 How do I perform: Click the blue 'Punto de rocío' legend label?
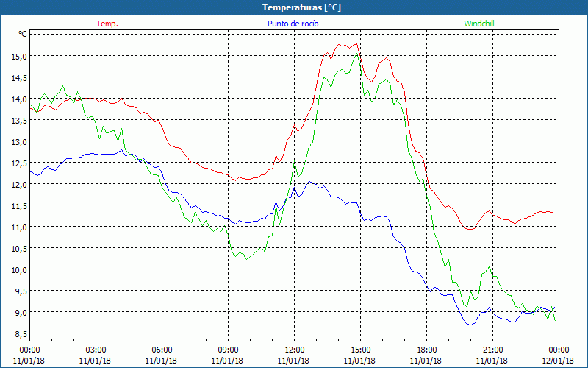pyautogui.click(x=293, y=24)
